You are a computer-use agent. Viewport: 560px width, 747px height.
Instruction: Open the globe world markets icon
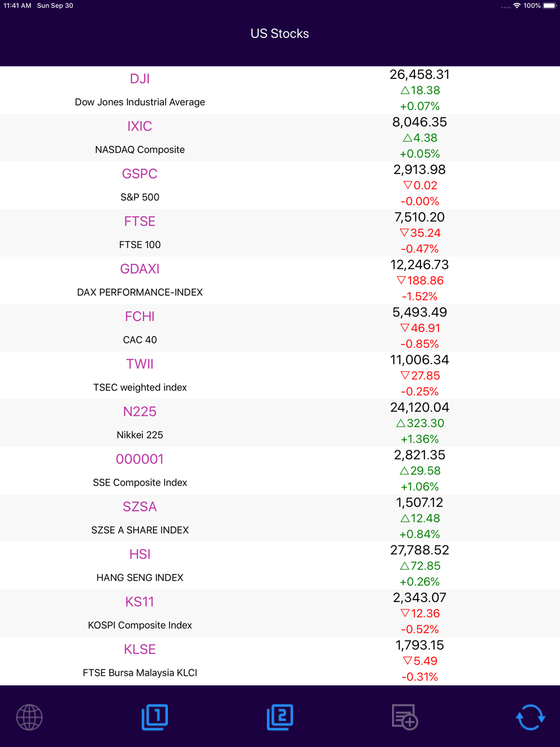(29, 717)
